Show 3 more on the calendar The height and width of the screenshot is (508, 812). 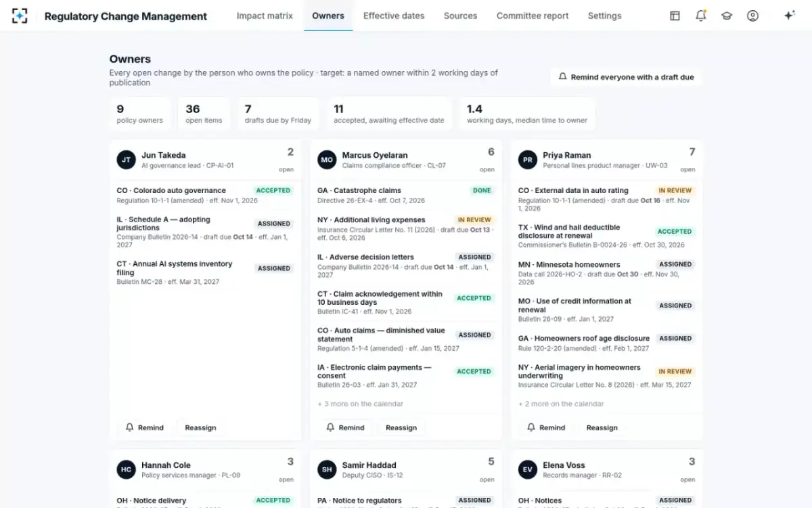pyautogui.click(x=361, y=404)
